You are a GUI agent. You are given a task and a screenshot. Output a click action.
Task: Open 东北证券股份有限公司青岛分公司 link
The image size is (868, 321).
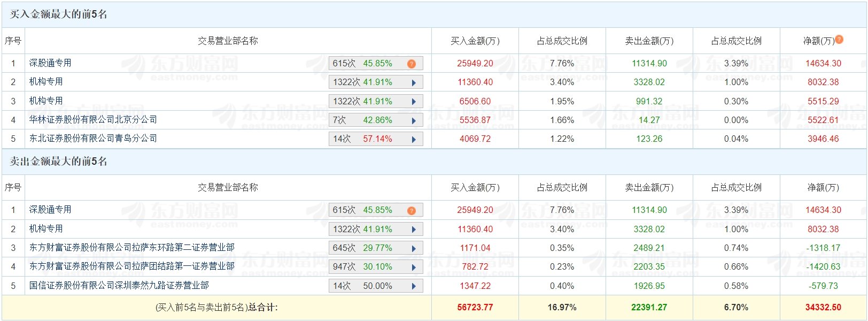coord(93,139)
